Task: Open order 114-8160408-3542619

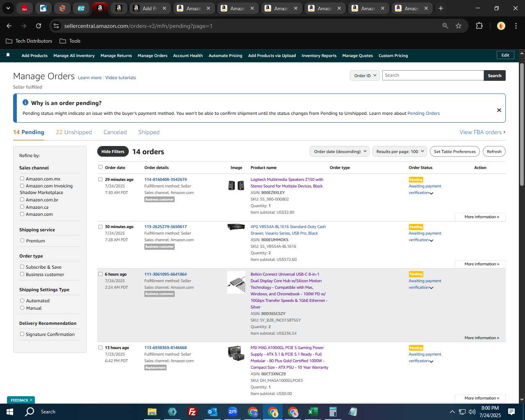Action: click(x=165, y=179)
